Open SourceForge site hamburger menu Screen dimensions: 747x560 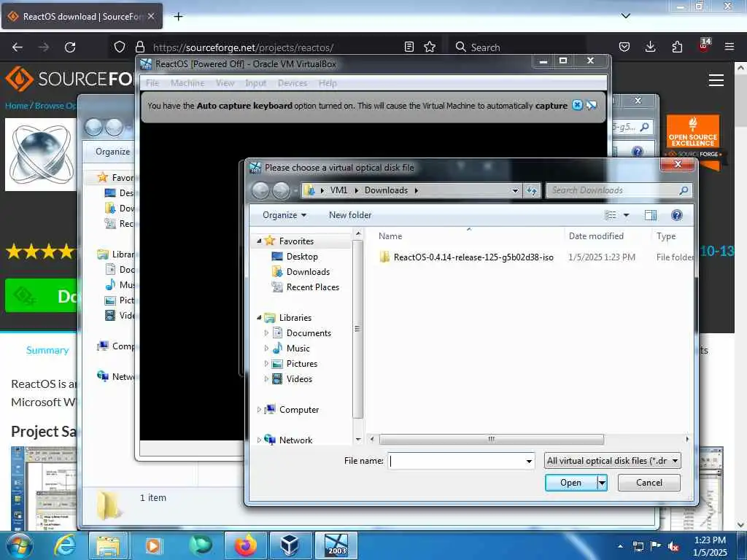coord(716,80)
